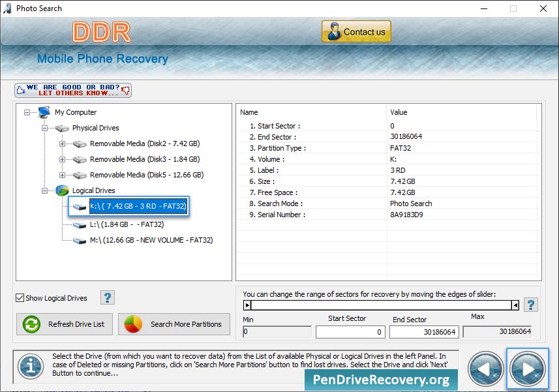
Task: Select the Physical Drives label
Action: coord(95,128)
